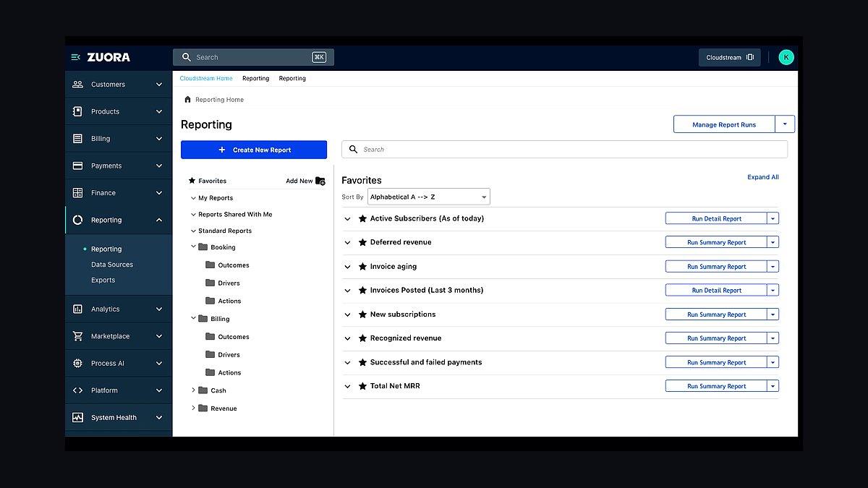The image size is (868, 488).
Task: Click the reports search field
Action: (564, 149)
